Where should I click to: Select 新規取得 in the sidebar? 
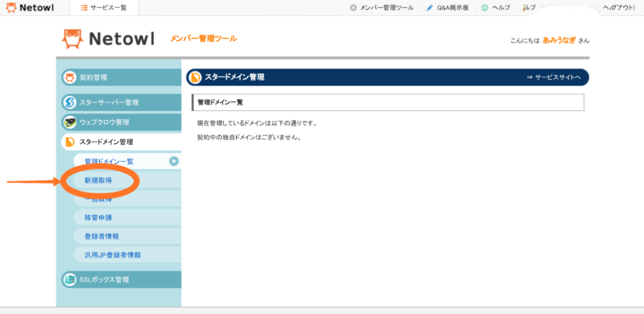coord(127,180)
